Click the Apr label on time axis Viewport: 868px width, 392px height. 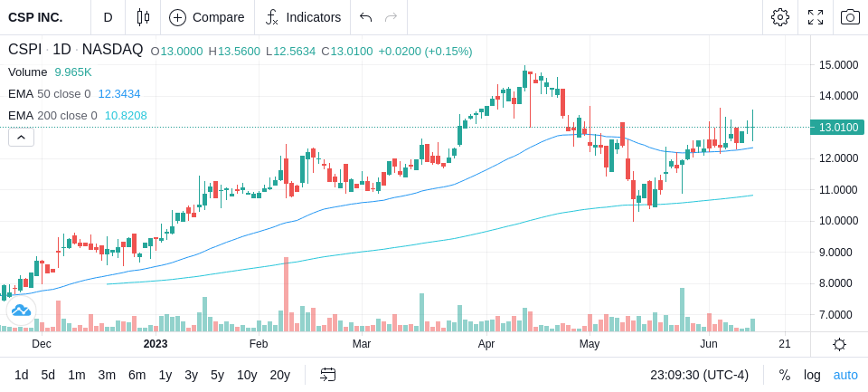click(x=486, y=344)
